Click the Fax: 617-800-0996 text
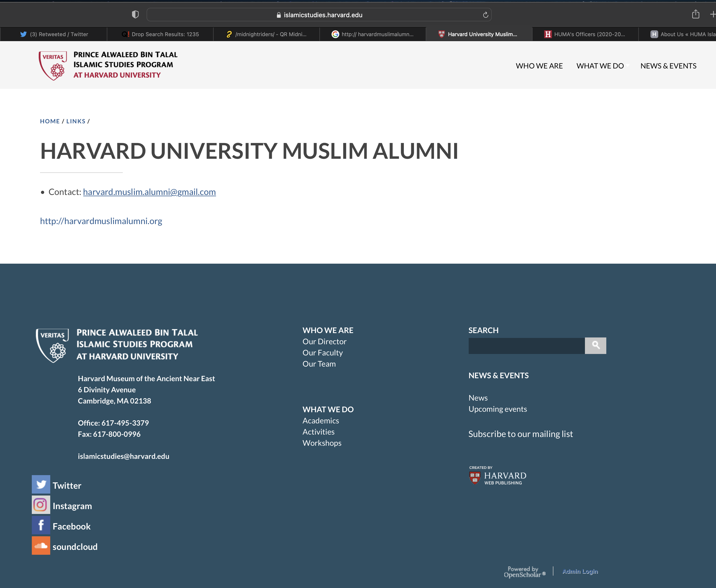Viewport: 716px width, 588px height. coord(109,434)
